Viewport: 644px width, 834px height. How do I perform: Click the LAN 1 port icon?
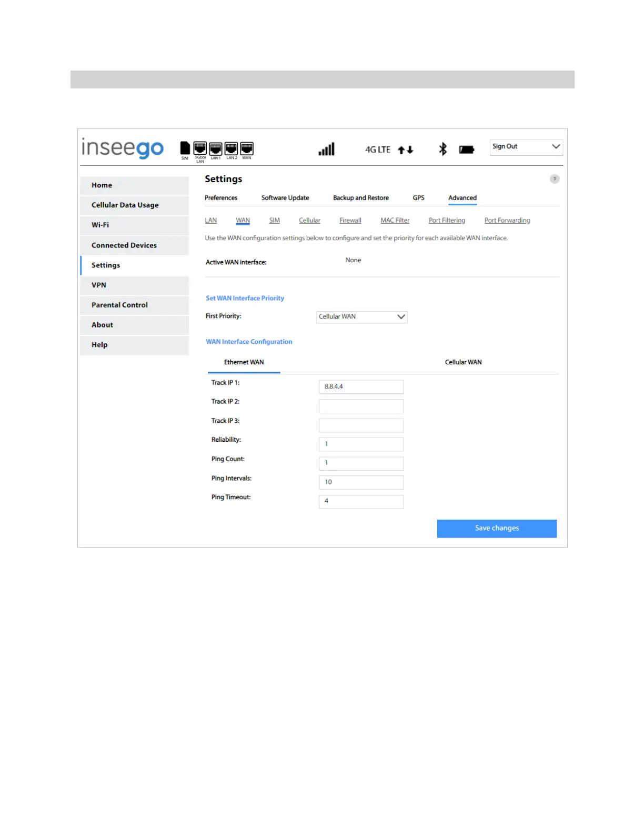point(216,148)
